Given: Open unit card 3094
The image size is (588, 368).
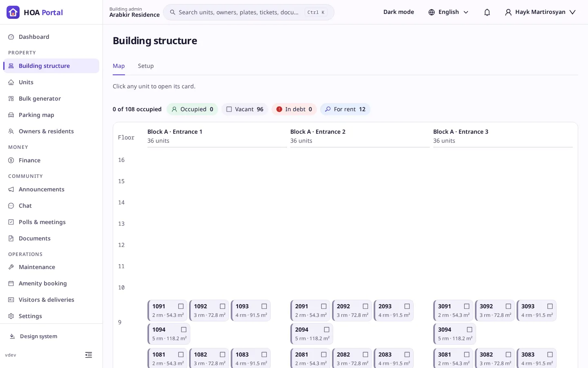Looking at the screenshot, I should (454, 334).
